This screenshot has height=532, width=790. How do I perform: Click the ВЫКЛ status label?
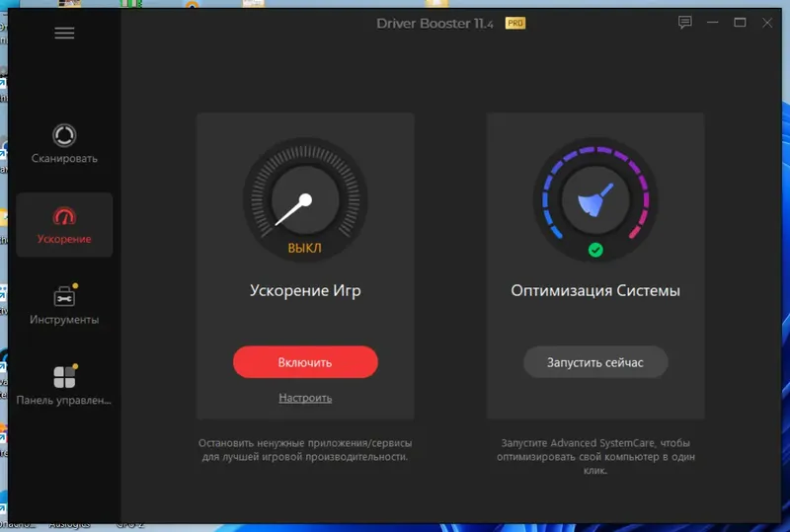(304, 248)
